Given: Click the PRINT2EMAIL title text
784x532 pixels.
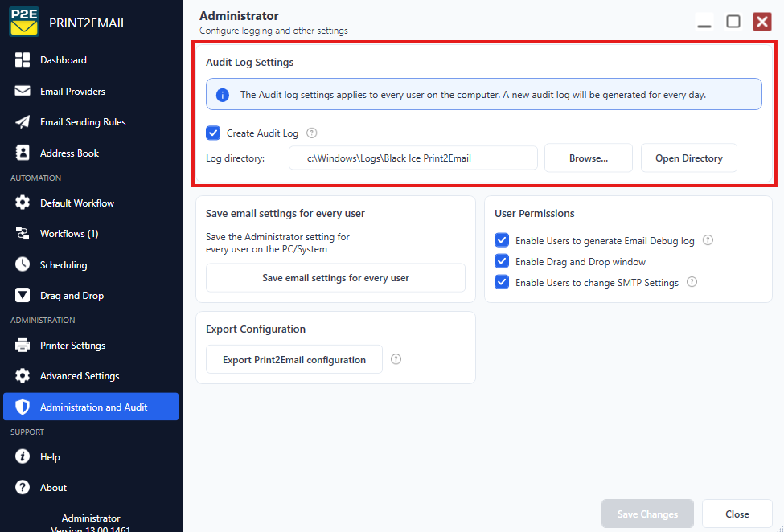Looking at the screenshot, I should [x=88, y=23].
